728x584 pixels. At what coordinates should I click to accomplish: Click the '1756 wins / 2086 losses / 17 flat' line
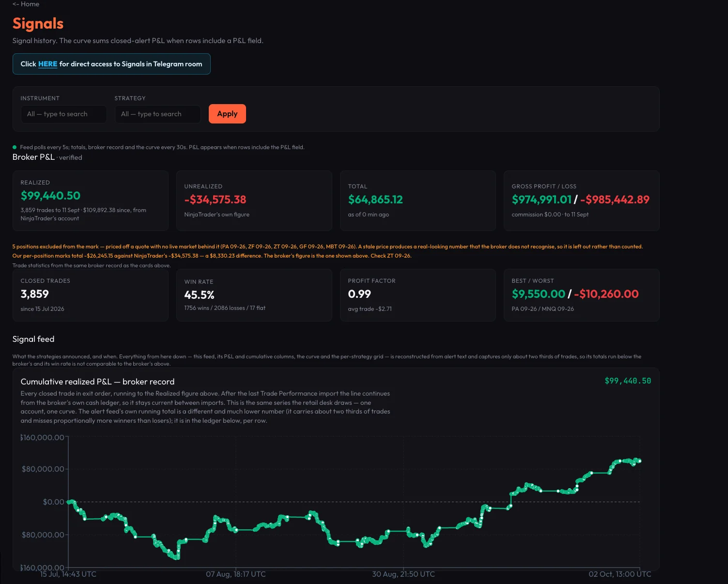point(225,308)
